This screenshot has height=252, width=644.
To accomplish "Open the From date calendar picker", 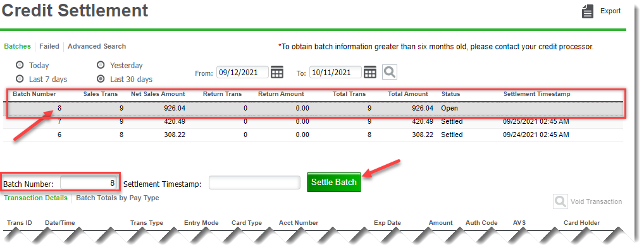I will coord(277,73).
